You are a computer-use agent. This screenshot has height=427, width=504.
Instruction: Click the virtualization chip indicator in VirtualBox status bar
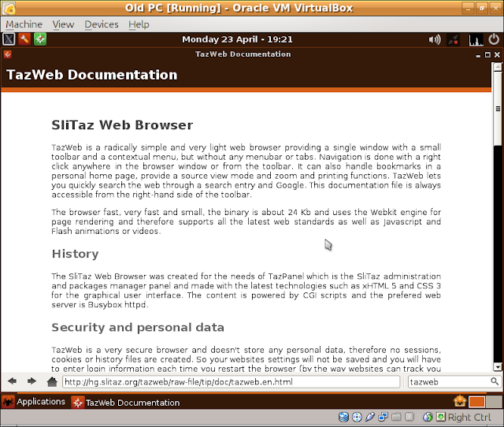pos(409,417)
